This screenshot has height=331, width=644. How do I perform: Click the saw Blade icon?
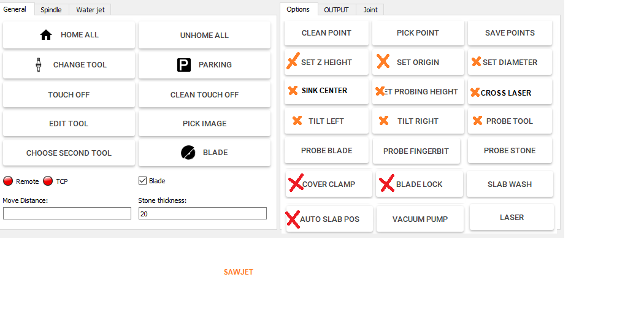188,153
